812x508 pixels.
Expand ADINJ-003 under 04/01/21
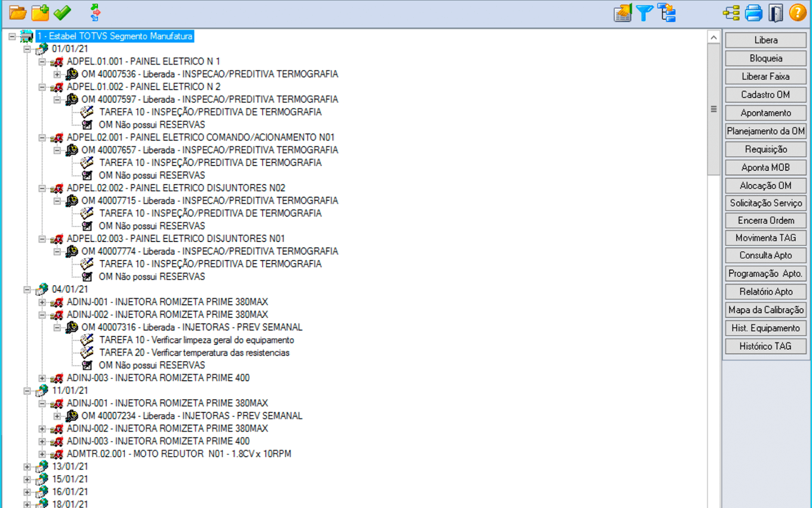(x=42, y=378)
